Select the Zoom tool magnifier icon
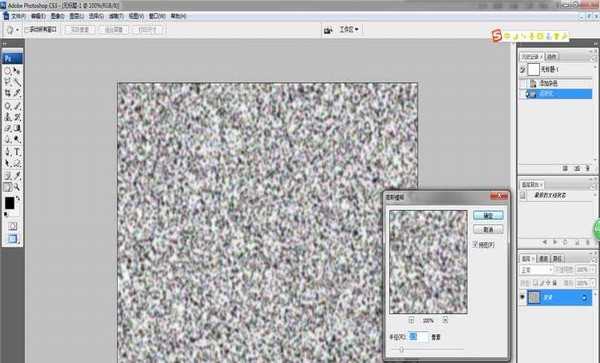600x363 pixels. 17,187
